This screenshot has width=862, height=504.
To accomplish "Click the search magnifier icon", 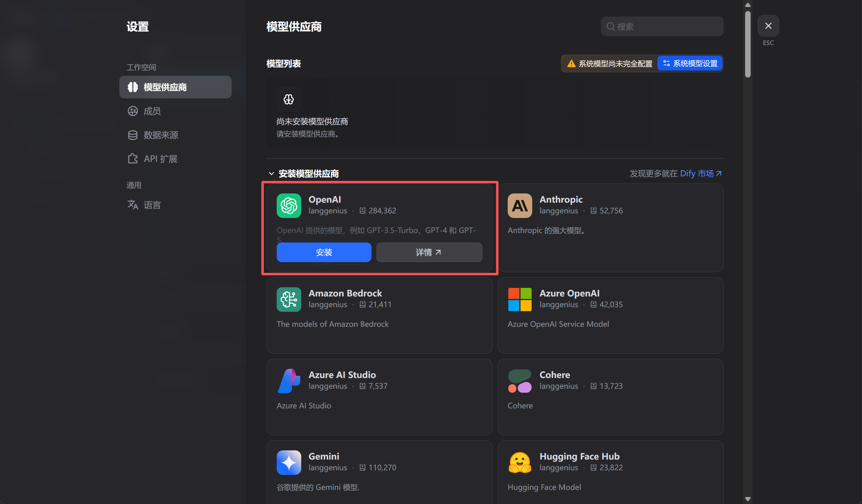I will point(610,26).
